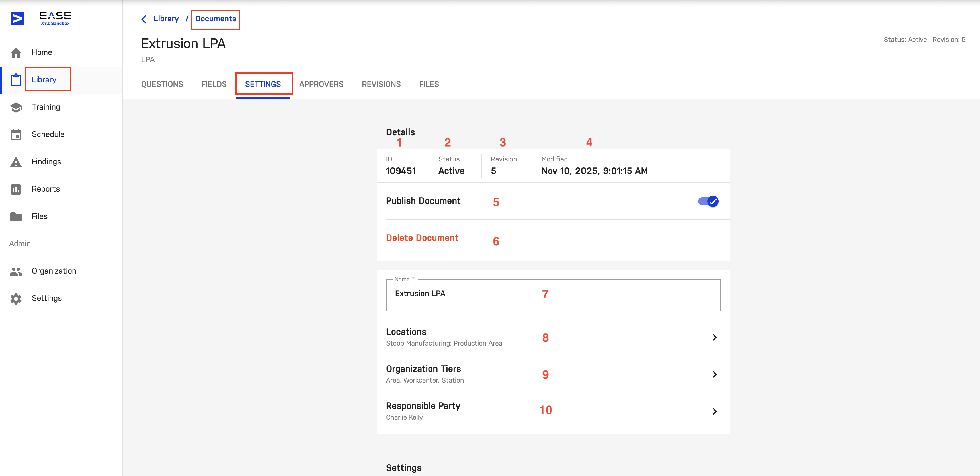Switch to the FIELDS tab

214,85
